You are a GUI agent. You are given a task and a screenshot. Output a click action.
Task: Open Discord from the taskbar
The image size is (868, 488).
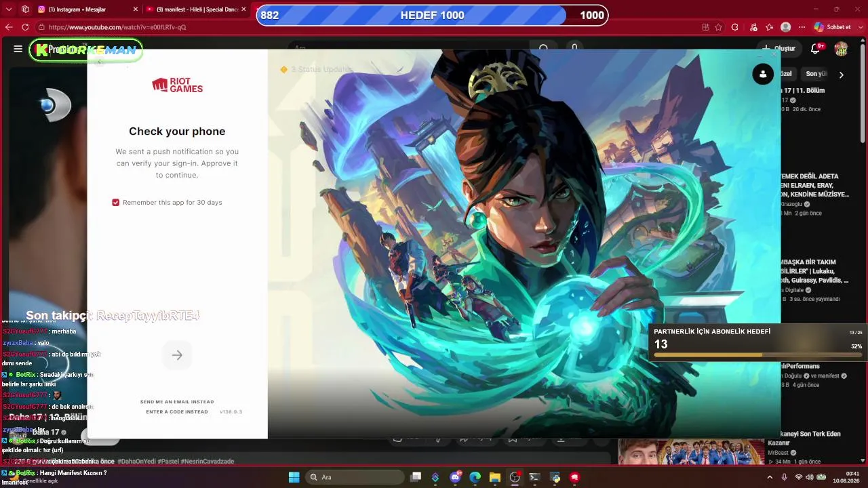point(455,477)
